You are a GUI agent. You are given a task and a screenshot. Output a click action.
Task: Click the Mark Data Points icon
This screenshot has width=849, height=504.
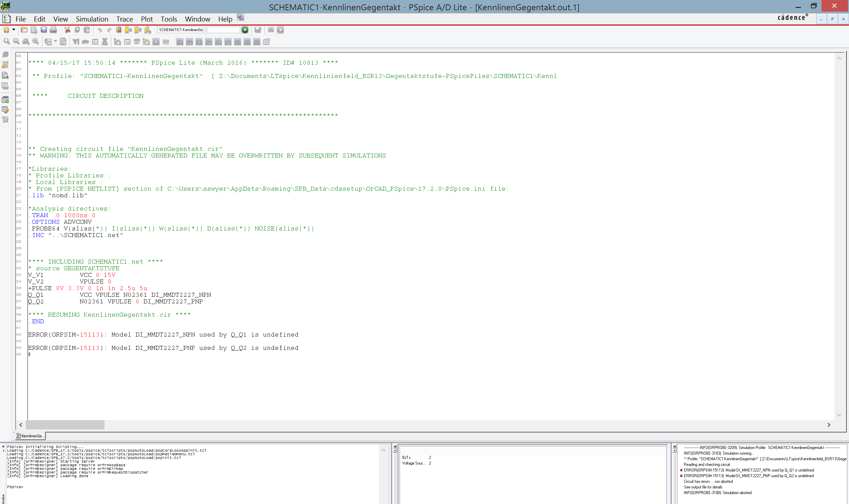pos(146,41)
